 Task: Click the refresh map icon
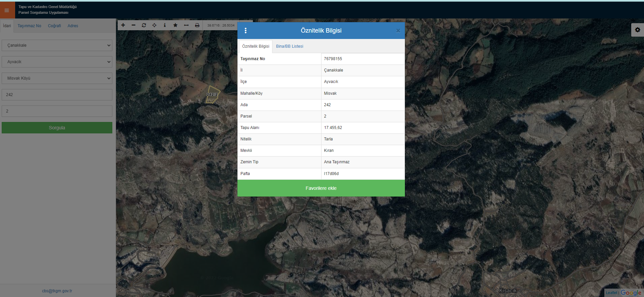(x=144, y=25)
